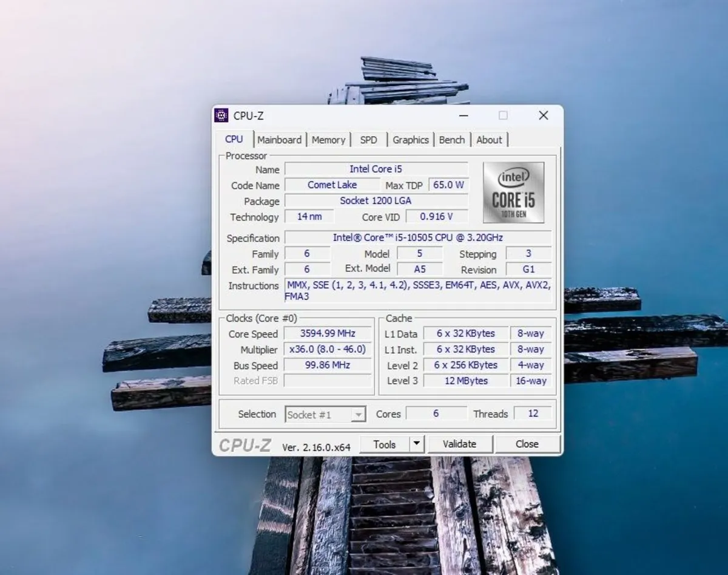Viewport: 728px width, 575px height.
Task: Close the CPU-Z window with X
Action: [544, 115]
